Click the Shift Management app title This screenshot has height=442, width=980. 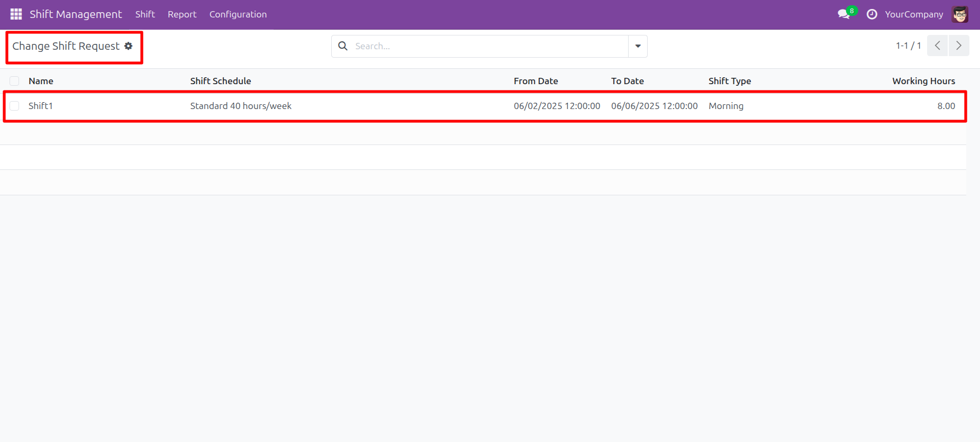click(76, 14)
